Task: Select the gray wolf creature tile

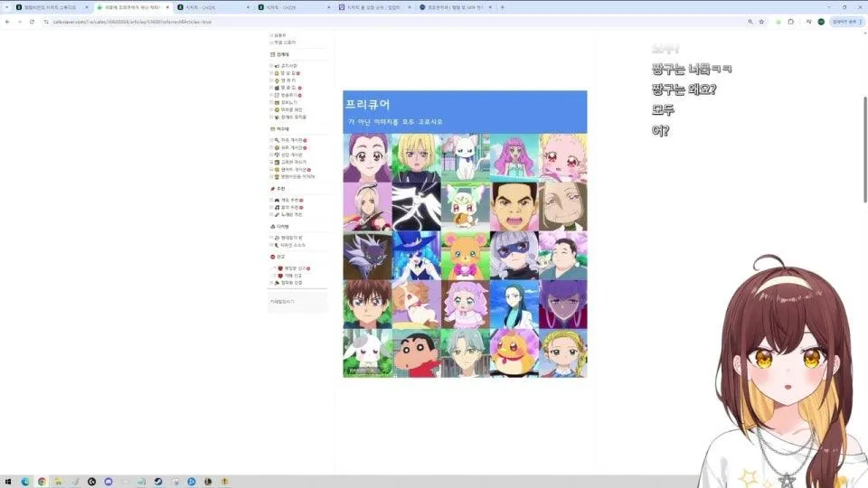Action: pyautogui.click(x=367, y=256)
